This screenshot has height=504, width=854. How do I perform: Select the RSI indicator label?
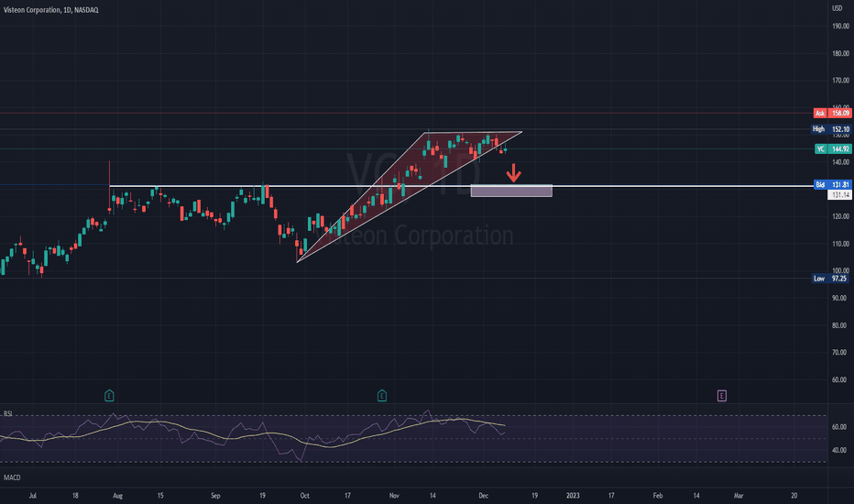[8, 413]
